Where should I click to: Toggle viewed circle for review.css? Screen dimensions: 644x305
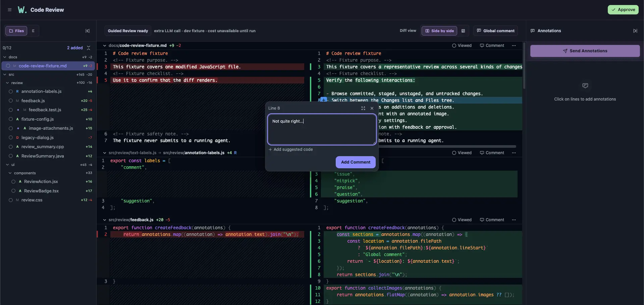point(11,200)
